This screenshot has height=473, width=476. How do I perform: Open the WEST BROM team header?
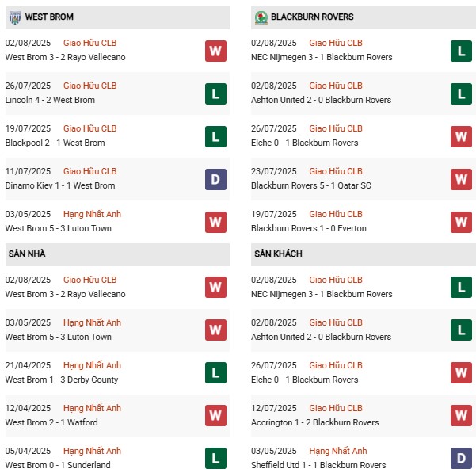(x=51, y=17)
